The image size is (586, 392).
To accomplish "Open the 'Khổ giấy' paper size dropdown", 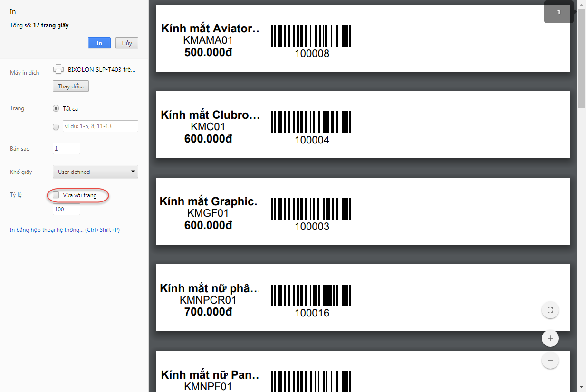I will (95, 172).
